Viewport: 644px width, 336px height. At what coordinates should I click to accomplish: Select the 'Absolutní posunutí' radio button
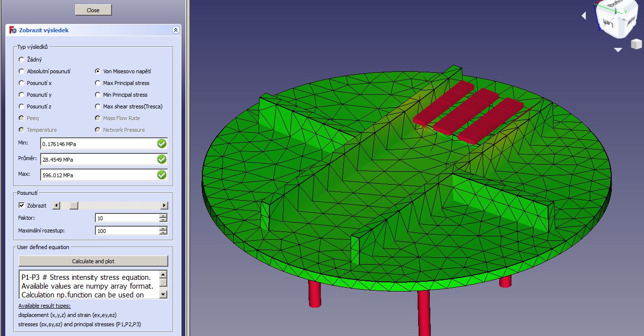click(x=21, y=71)
